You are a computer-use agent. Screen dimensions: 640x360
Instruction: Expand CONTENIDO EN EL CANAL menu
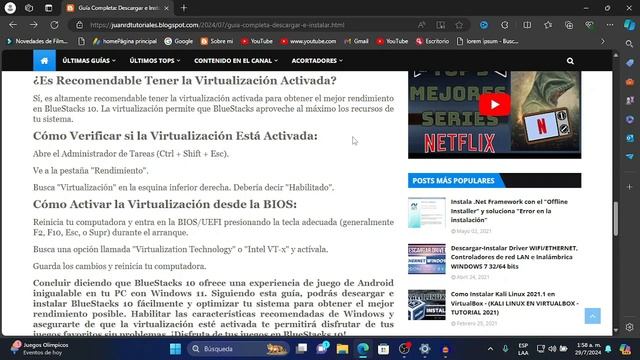click(236, 60)
